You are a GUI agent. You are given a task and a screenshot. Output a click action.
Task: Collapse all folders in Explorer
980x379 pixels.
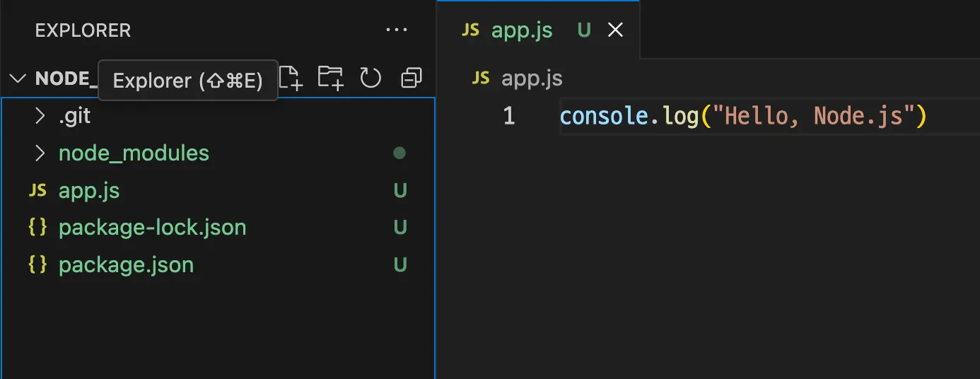point(411,78)
